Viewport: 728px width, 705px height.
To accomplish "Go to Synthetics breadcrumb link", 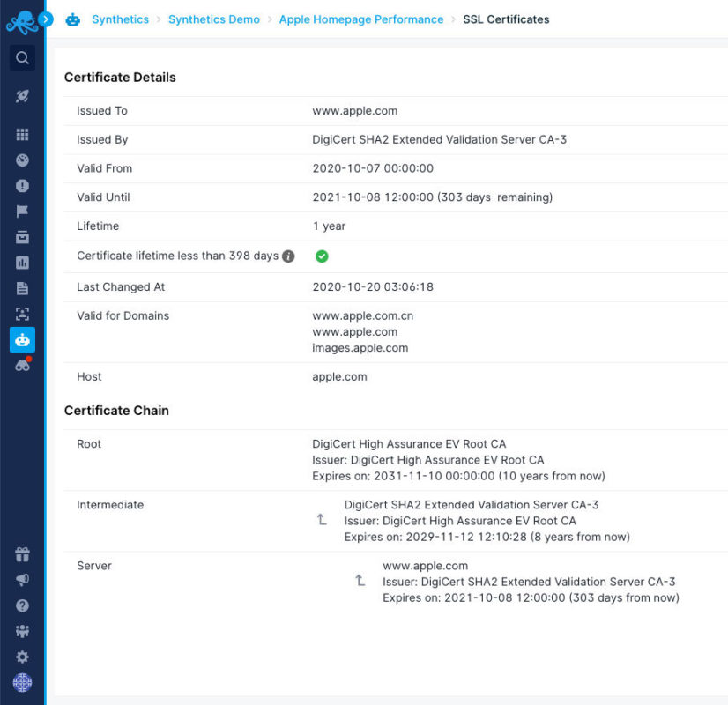I will [120, 19].
